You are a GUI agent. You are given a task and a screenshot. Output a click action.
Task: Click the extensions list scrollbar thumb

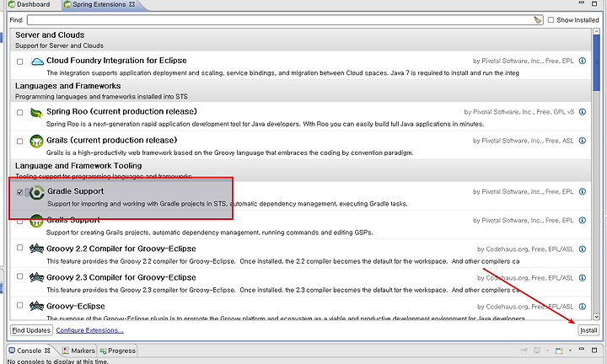click(x=596, y=64)
